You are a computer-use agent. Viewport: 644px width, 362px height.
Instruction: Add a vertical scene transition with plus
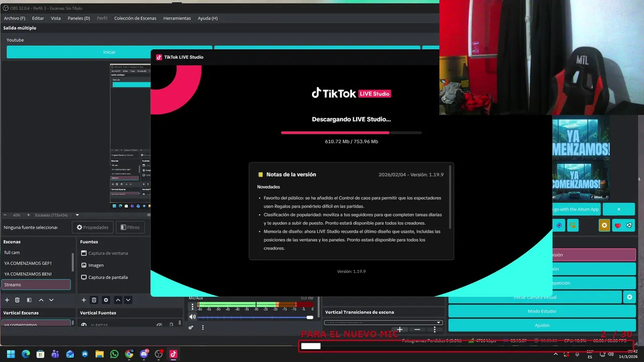[x=400, y=329]
